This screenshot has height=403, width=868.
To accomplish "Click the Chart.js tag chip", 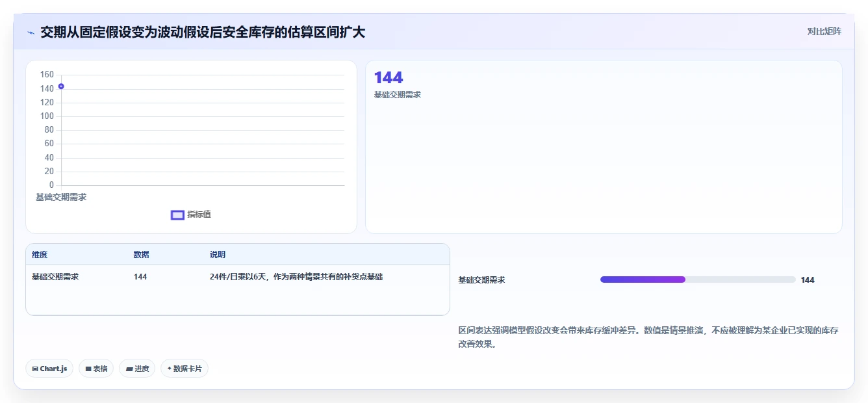I will pyautogui.click(x=50, y=369).
